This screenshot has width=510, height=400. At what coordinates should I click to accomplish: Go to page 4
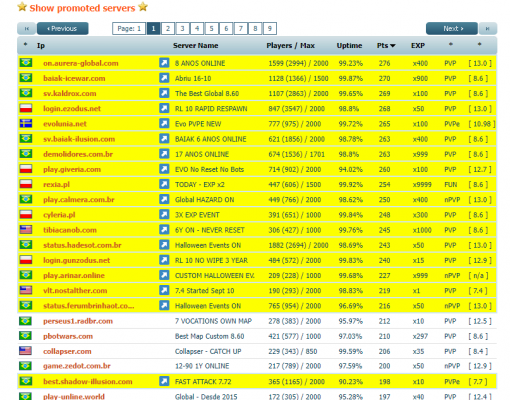197,29
